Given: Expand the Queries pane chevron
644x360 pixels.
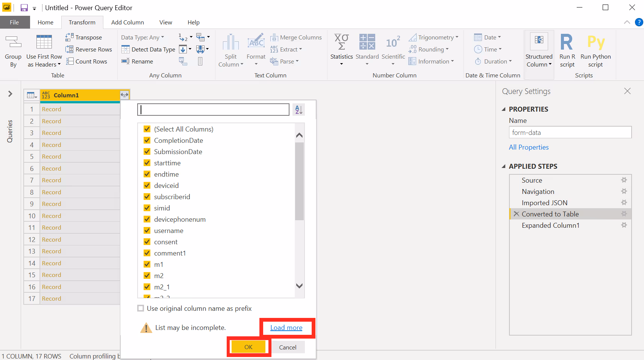Looking at the screenshot, I should (10, 94).
